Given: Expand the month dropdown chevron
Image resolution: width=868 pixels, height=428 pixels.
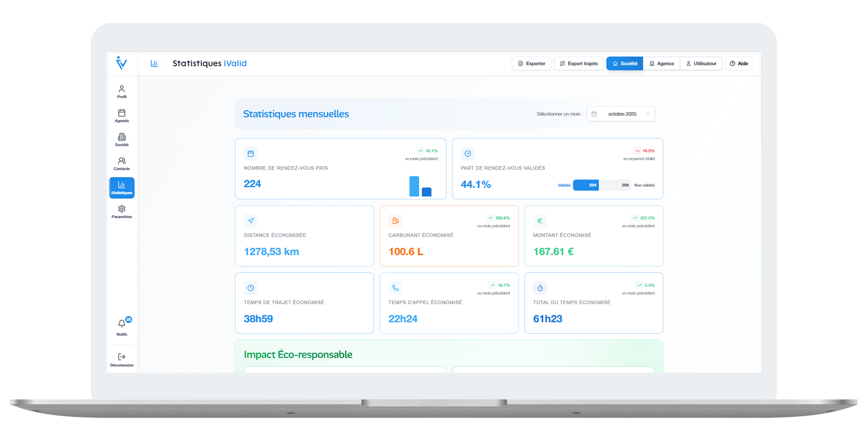Looking at the screenshot, I should coord(648,113).
